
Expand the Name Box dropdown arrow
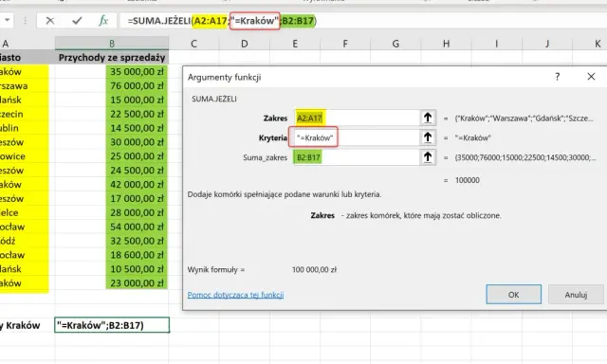[7, 20]
